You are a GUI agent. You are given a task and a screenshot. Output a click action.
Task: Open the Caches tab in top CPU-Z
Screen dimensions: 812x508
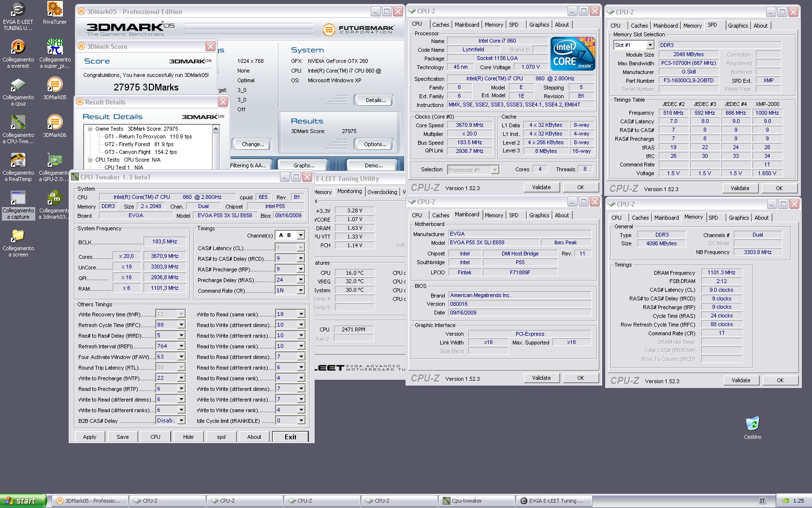coord(440,25)
